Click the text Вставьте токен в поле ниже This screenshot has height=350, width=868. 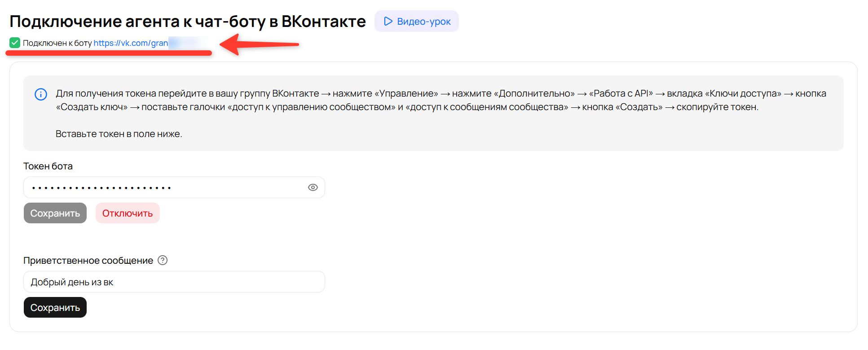point(119,134)
